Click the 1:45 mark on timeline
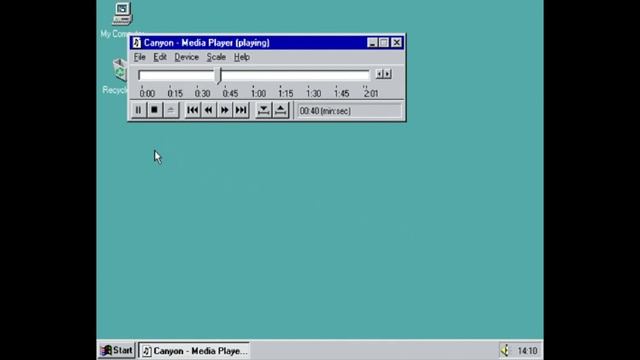This screenshot has width=640, height=360. pyautogui.click(x=341, y=94)
